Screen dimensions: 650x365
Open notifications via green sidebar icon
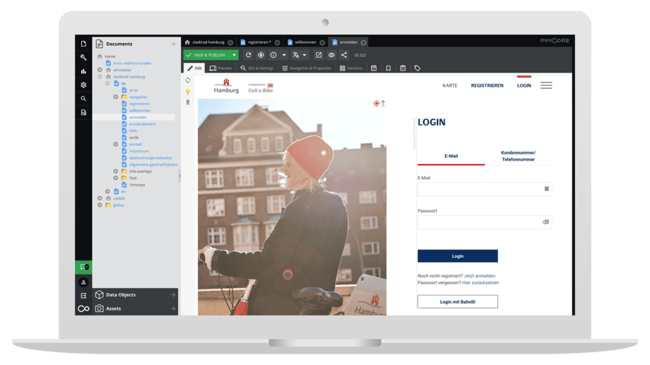tap(83, 267)
